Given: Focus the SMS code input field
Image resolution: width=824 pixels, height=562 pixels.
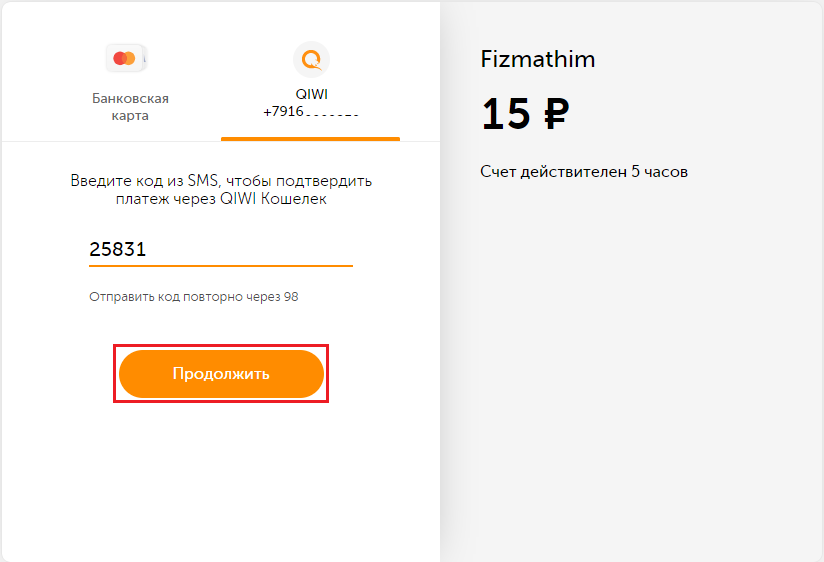Looking at the screenshot, I should [220, 250].
